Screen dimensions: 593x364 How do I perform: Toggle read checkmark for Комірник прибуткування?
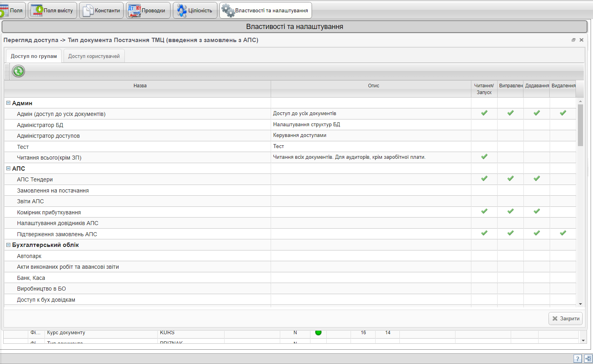[484, 212]
